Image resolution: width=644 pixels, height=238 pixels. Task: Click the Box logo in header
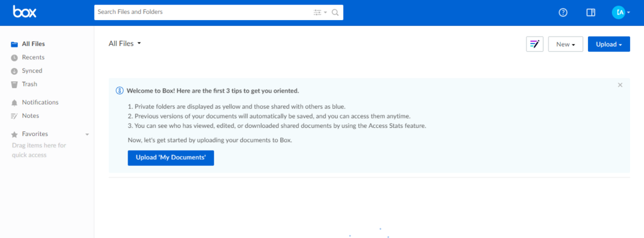[x=25, y=11]
